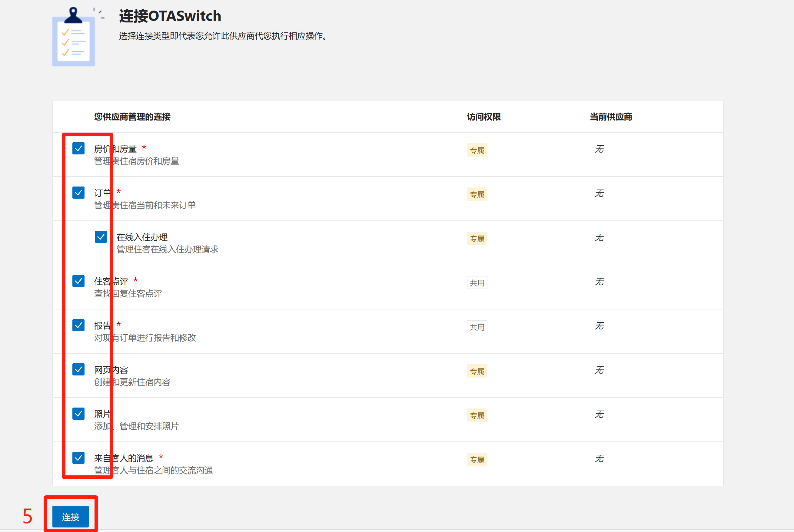Image resolution: width=794 pixels, height=532 pixels.
Task: Click the 专属 badge for 在线入住办理
Action: pyautogui.click(x=477, y=239)
